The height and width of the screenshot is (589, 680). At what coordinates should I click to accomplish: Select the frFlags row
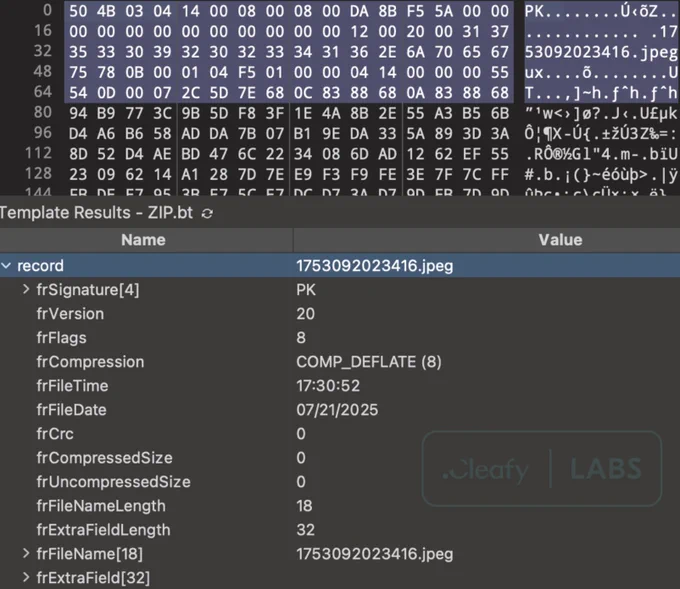click(x=340, y=337)
